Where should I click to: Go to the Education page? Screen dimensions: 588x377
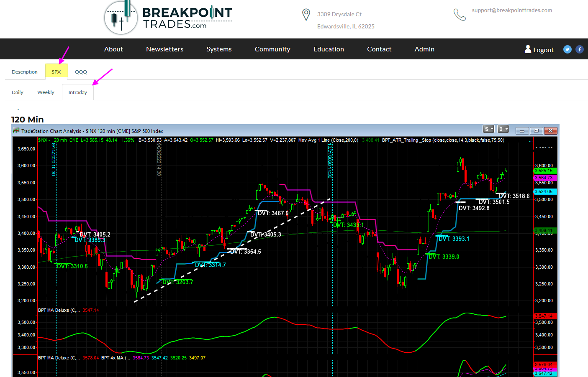(329, 49)
